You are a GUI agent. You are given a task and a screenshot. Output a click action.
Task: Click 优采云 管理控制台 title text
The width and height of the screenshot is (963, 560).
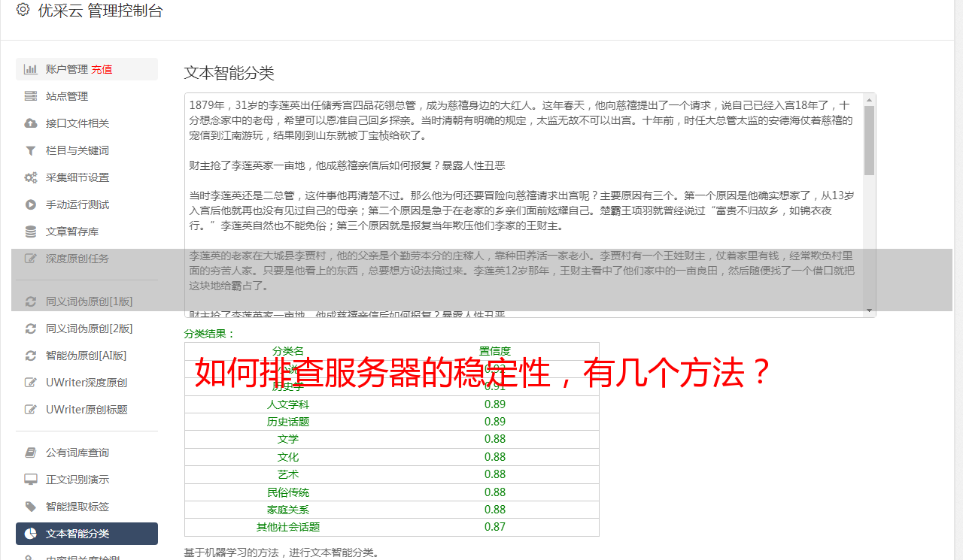point(99,11)
